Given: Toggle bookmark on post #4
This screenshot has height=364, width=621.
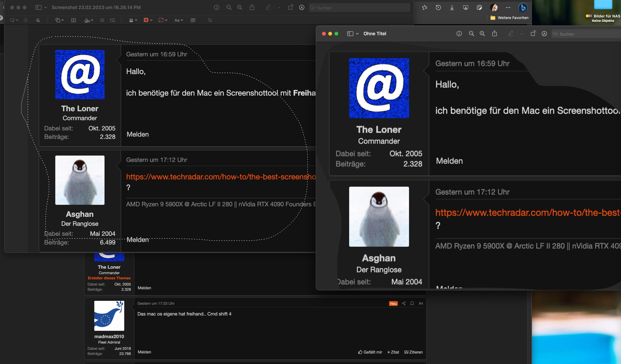Looking at the screenshot, I should pyautogui.click(x=412, y=303).
